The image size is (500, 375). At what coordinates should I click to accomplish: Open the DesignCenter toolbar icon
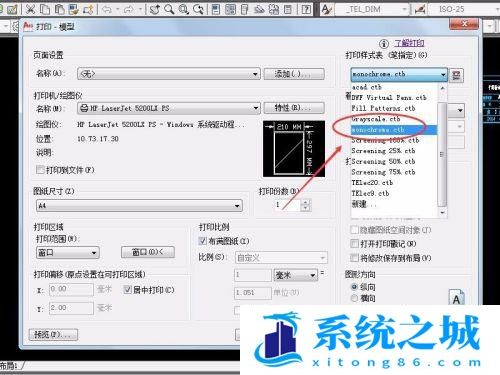coord(230,9)
